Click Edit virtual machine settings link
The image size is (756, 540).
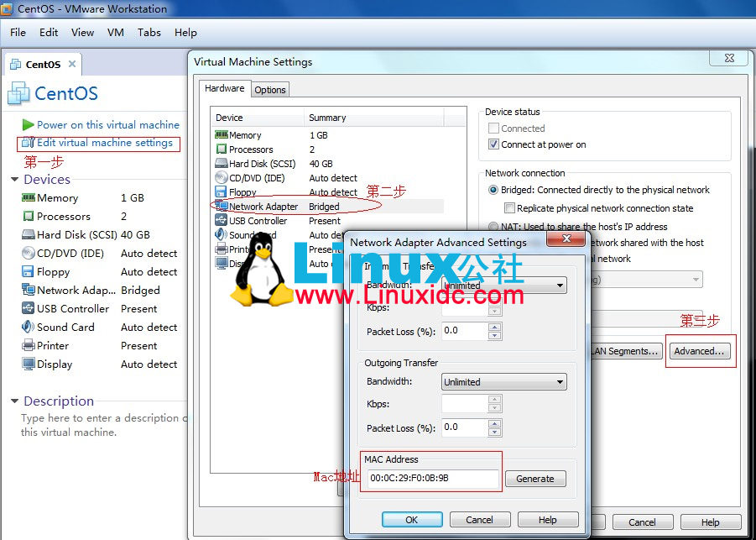(x=105, y=143)
